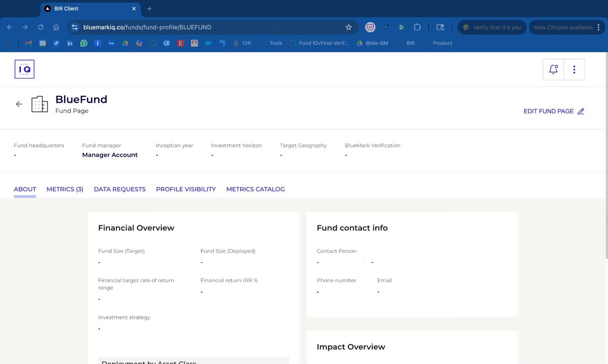Image resolution: width=608 pixels, height=364 pixels.
Task: Click the browser Back button
Action: 9,27
